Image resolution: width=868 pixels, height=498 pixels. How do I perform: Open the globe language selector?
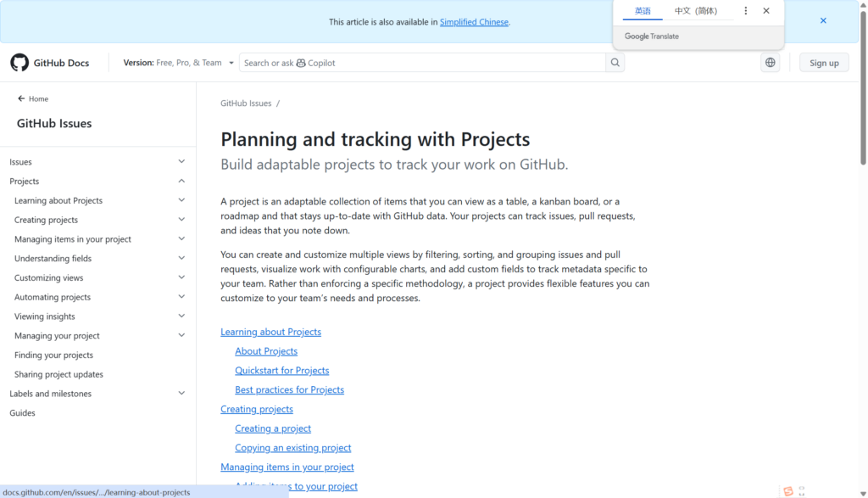[770, 63]
